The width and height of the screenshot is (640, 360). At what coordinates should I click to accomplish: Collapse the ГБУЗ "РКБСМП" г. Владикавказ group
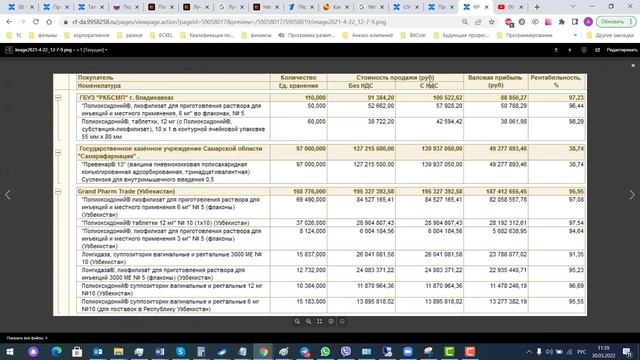[x=58, y=98]
